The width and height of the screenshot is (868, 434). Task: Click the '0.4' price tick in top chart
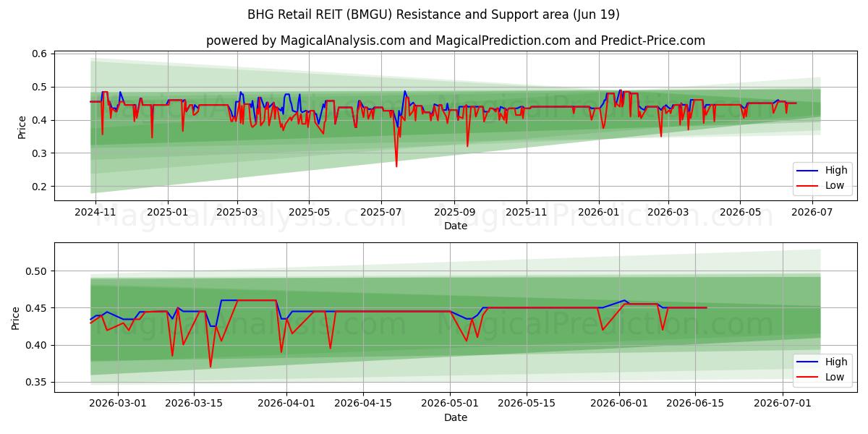(x=40, y=120)
